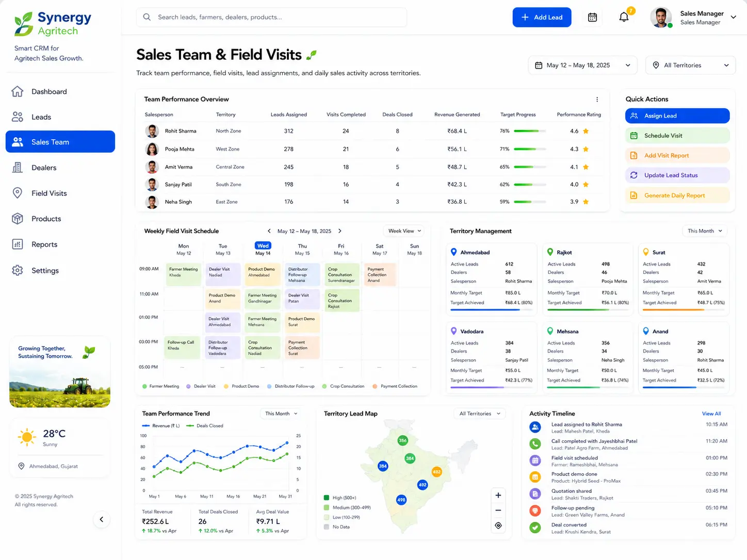
Task: Open the date range dropdown May 12–18
Action: click(582, 65)
